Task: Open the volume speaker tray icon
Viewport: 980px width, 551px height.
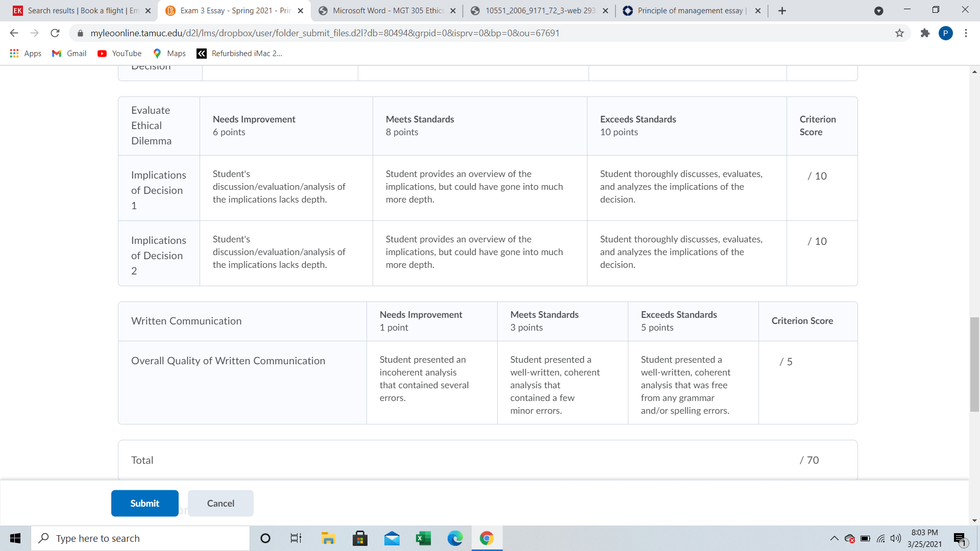Action: [896, 538]
